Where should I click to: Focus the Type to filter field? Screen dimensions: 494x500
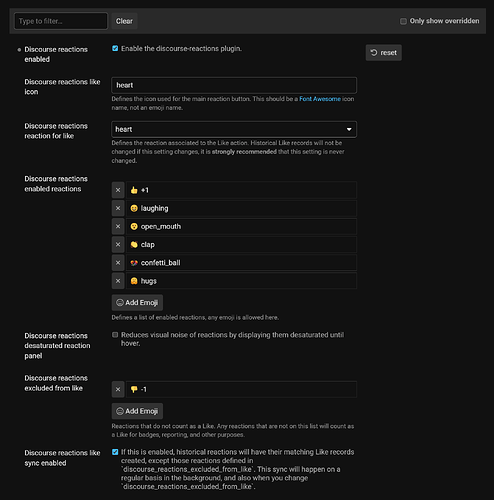pyautogui.click(x=61, y=21)
